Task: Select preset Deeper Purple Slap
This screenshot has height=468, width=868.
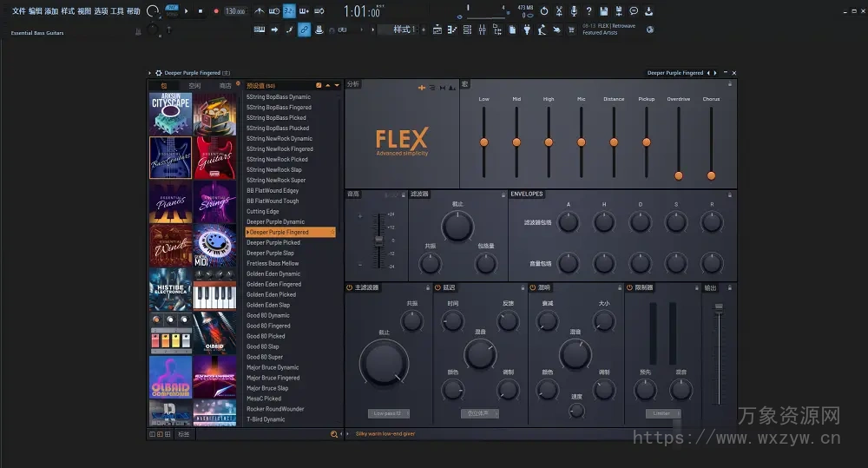Action: [x=270, y=254]
